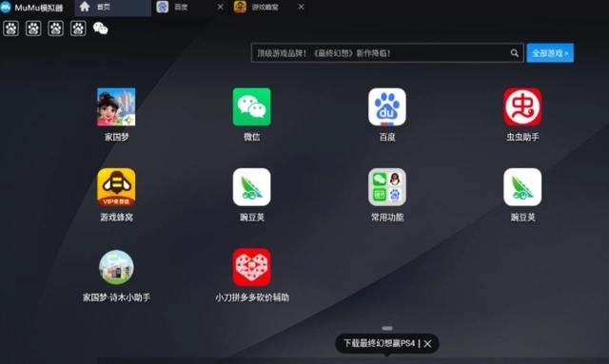The height and width of the screenshot is (364, 609).
Task: Click the leftmost Baidu paw toolbar shortcut
Action: click(x=10, y=29)
